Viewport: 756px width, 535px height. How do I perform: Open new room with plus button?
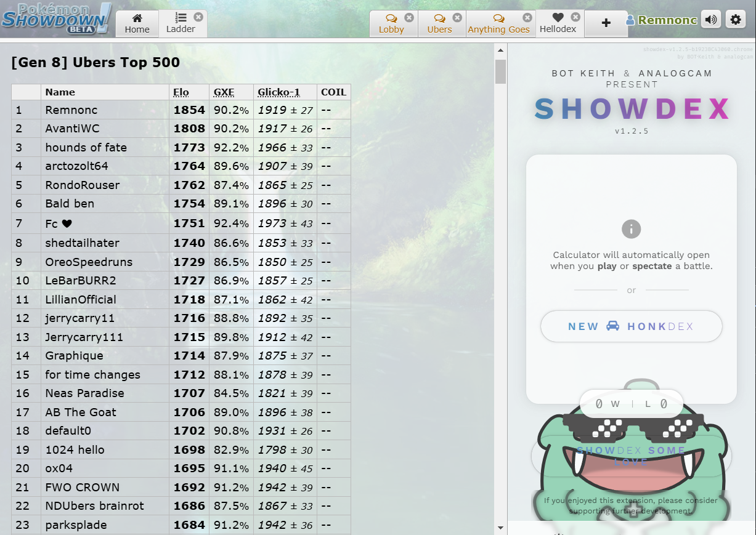pyautogui.click(x=606, y=23)
